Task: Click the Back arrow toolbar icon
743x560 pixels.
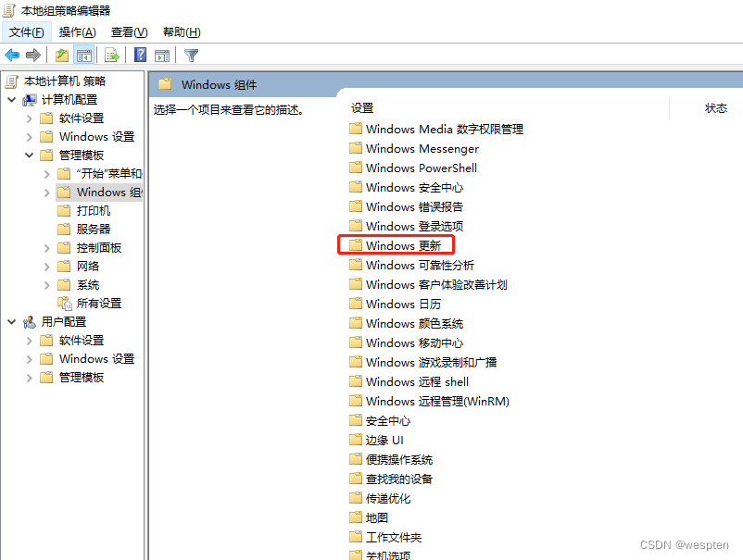Action: coord(12,56)
